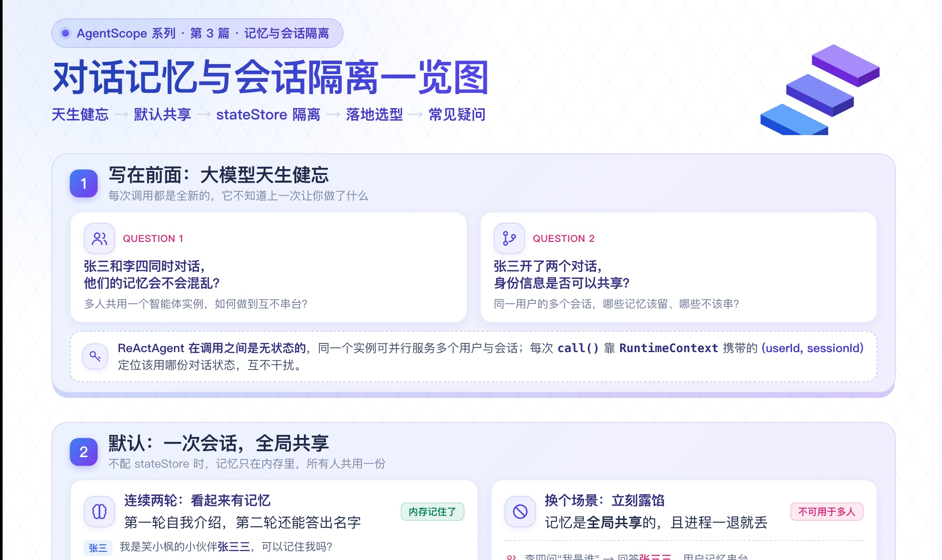The image size is (942, 560).
Task: Click the users icon beside QUESTION 1
Action: (x=99, y=238)
